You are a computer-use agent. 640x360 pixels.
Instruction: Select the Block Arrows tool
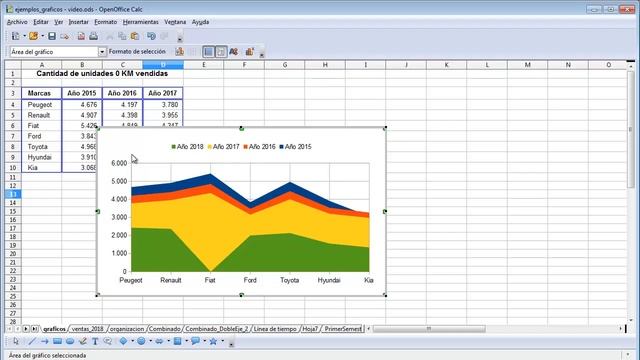coord(159,341)
